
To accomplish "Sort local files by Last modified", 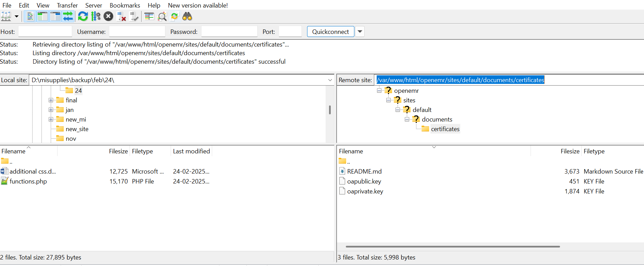I will 191,151.
